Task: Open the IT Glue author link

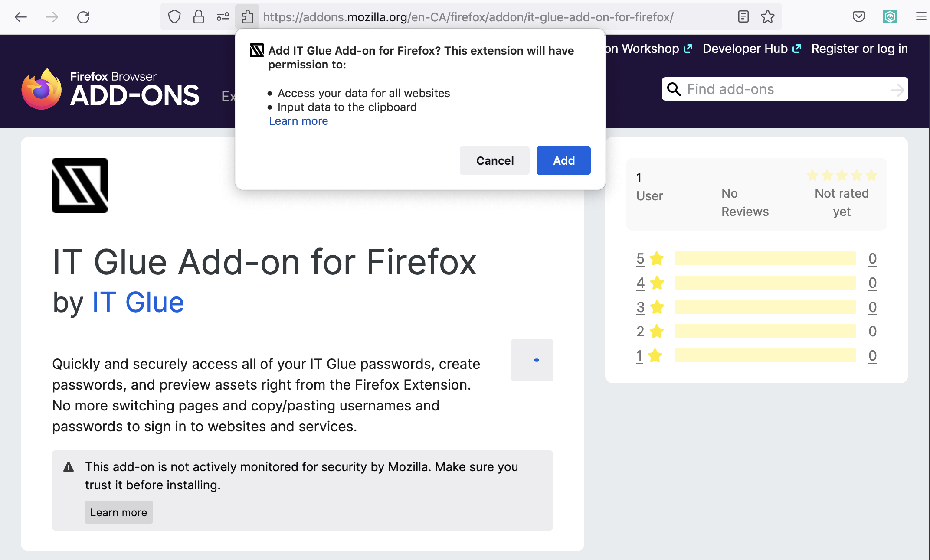Action: pos(138,302)
